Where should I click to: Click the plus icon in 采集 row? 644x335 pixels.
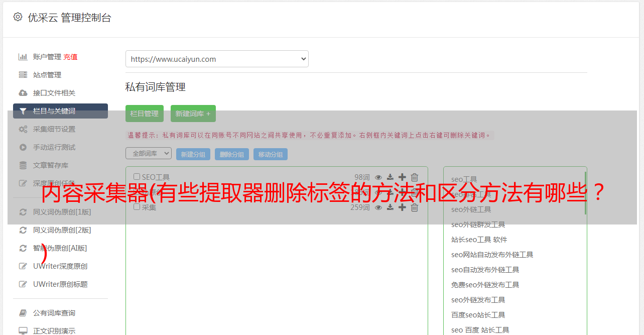[x=402, y=207]
